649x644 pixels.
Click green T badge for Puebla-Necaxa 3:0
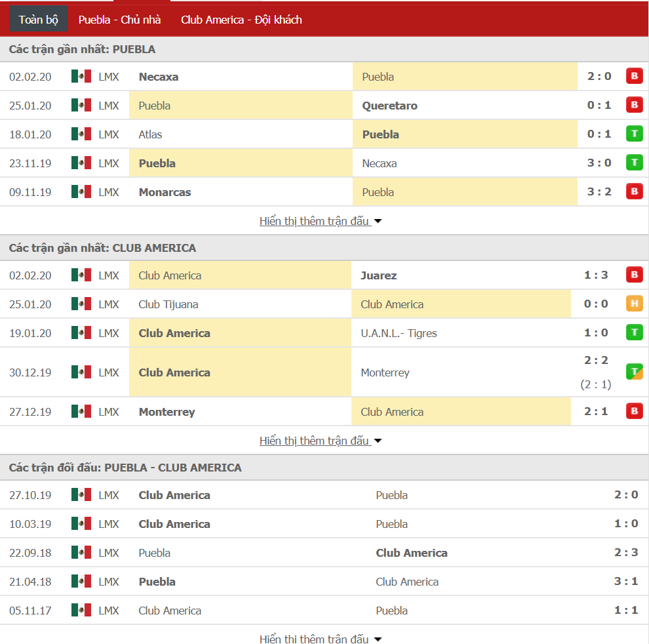click(x=634, y=163)
